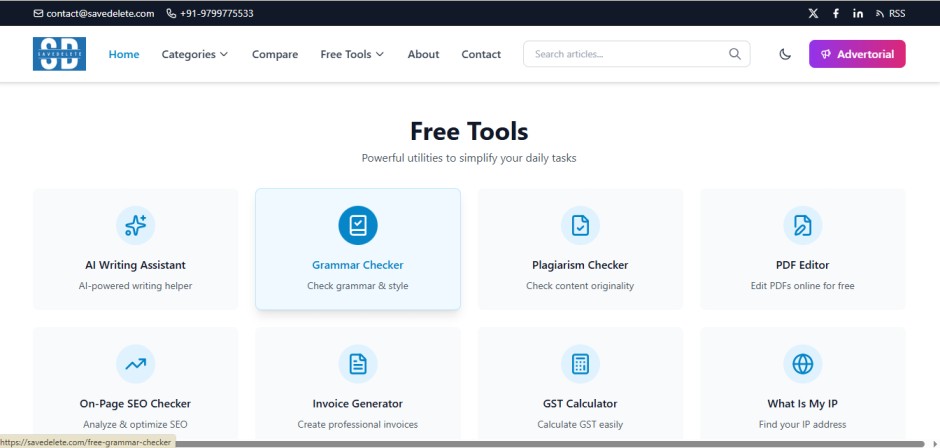Open the What Is My IP globe icon

coord(802,364)
